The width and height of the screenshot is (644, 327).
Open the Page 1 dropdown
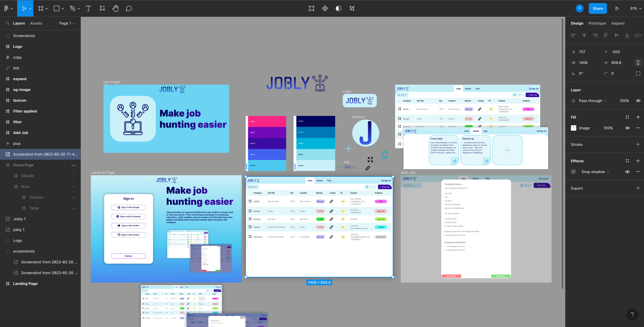click(67, 23)
